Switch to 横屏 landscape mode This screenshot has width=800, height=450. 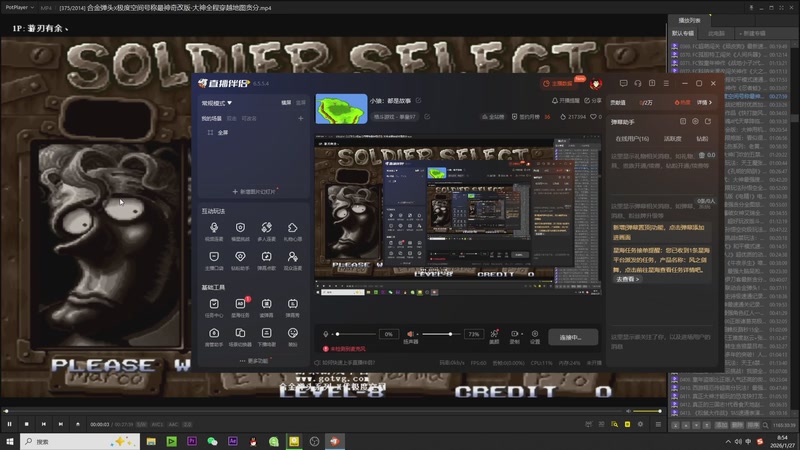click(x=286, y=103)
